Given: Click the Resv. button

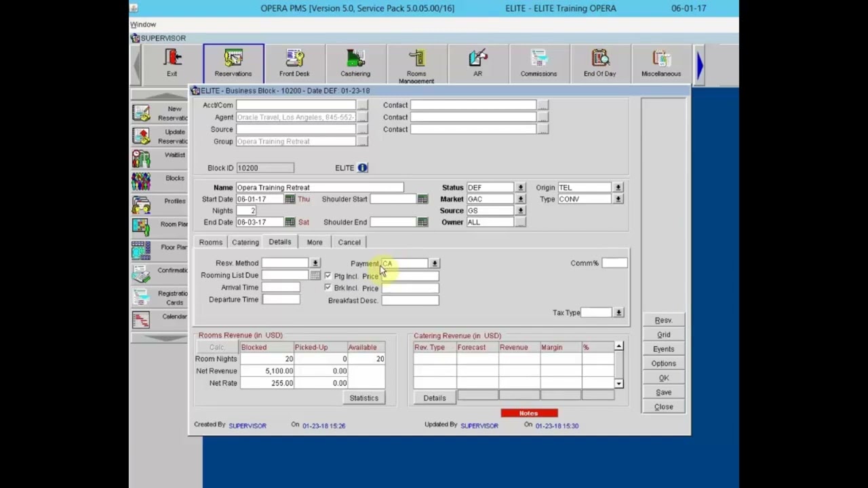Looking at the screenshot, I should click(x=664, y=320).
